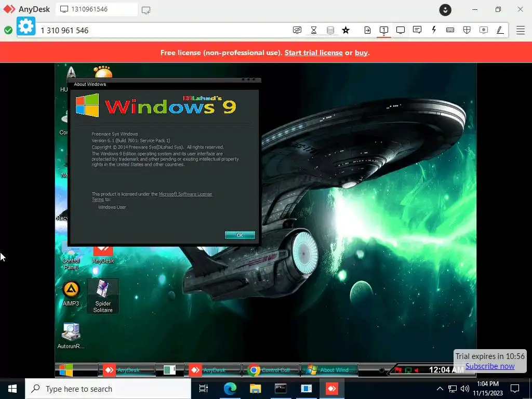The height and width of the screenshot is (399, 532).
Task: Show hidden tray icons chevron
Action: coord(440,389)
